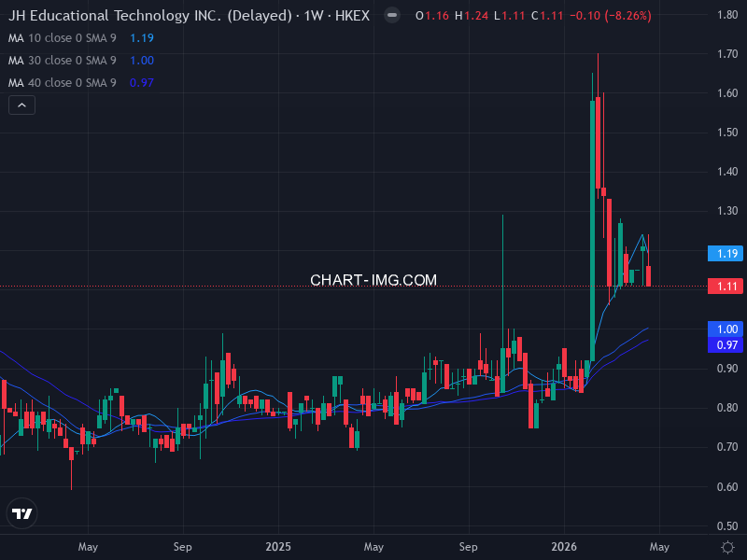Click the −0.10 (−8.26%) change value
The width and height of the screenshot is (747, 560).
(x=611, y=16)
